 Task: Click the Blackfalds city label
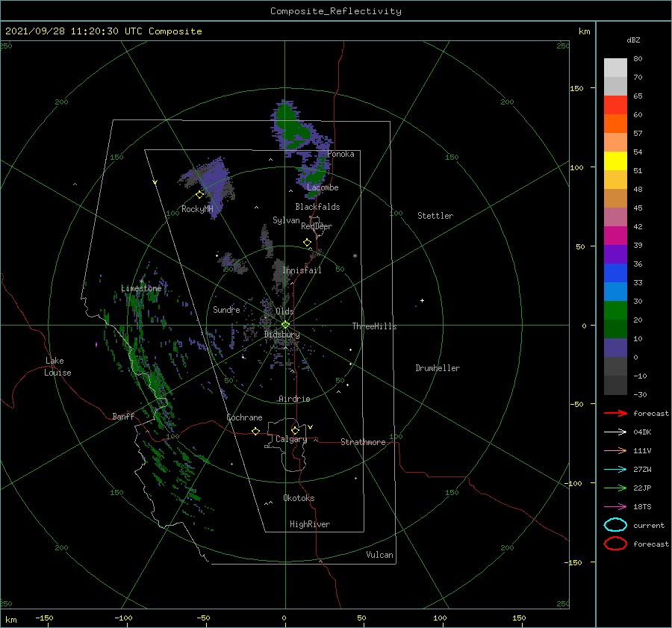tap(317, 207)
